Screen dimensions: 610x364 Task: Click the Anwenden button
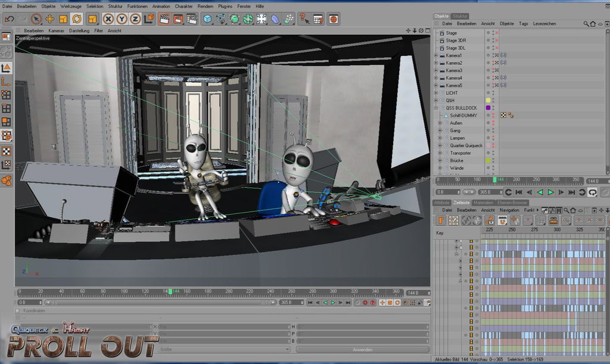coord(362,350)
